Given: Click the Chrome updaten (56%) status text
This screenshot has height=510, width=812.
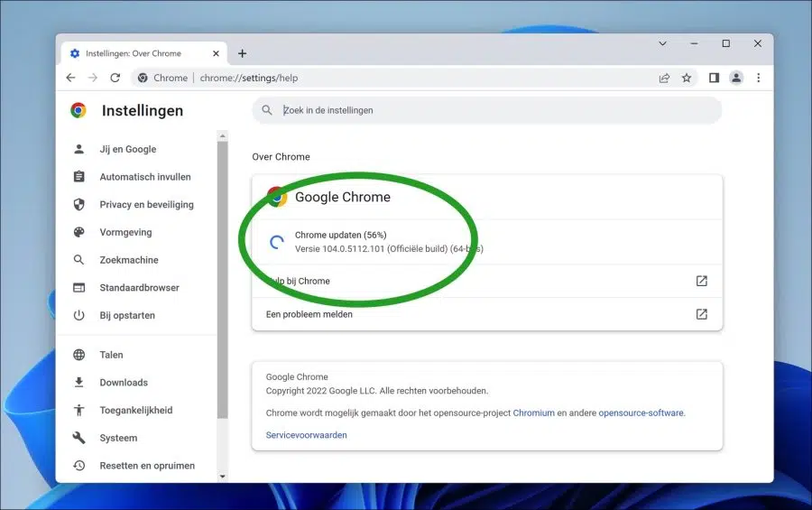Looking at the screenshot, I should [341, 236].
